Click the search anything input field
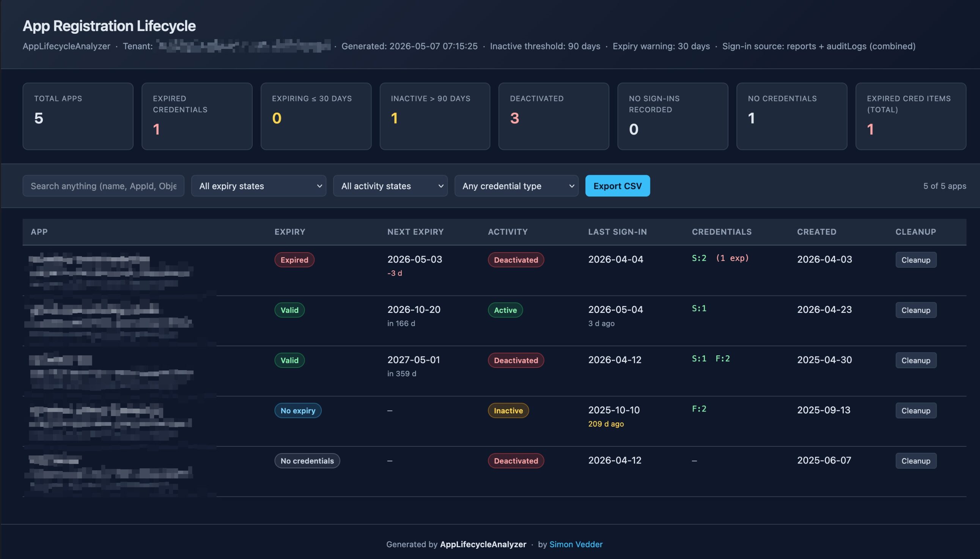The width and height of the screenshot is (980, 559). (103, 186)
